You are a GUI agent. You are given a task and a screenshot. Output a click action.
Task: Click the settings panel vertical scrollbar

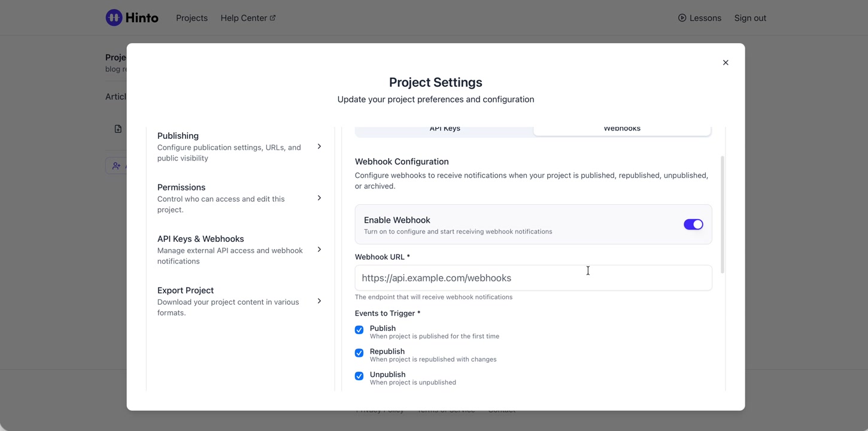[x=723, y=214]
